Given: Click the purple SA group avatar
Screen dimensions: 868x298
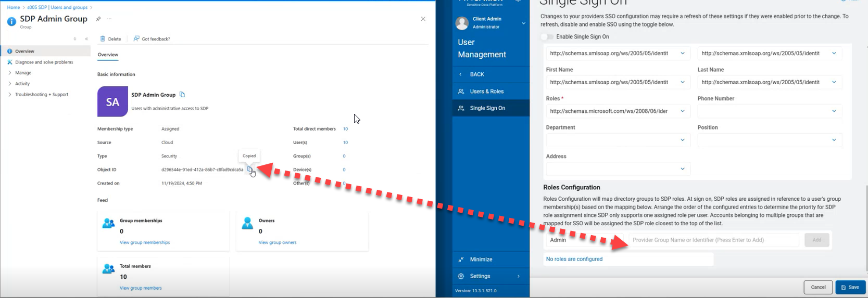Looking at the screenshot, I should 112,101.
